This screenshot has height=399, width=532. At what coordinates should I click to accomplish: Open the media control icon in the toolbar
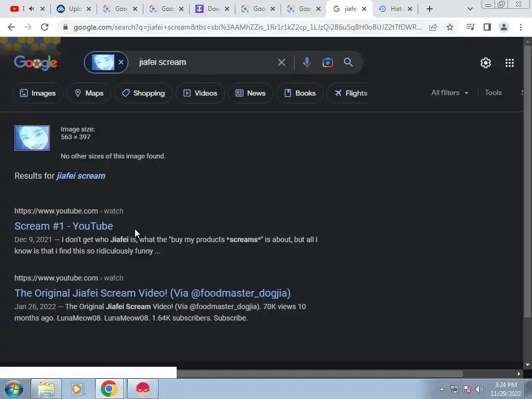coord(470,27)
